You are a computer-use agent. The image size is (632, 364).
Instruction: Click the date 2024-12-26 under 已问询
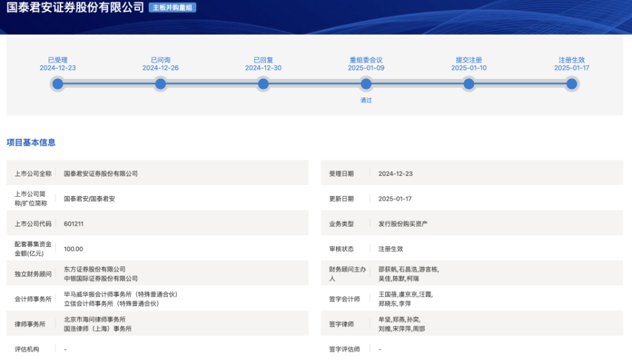pyautogui.click(x=161, y=68)
